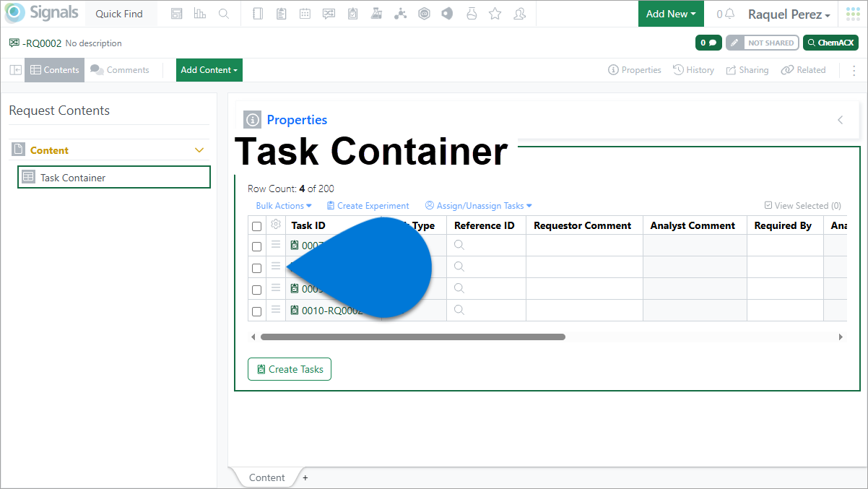Click the drag handle icon in 0010-RQ0002 row

pos(275,310)
